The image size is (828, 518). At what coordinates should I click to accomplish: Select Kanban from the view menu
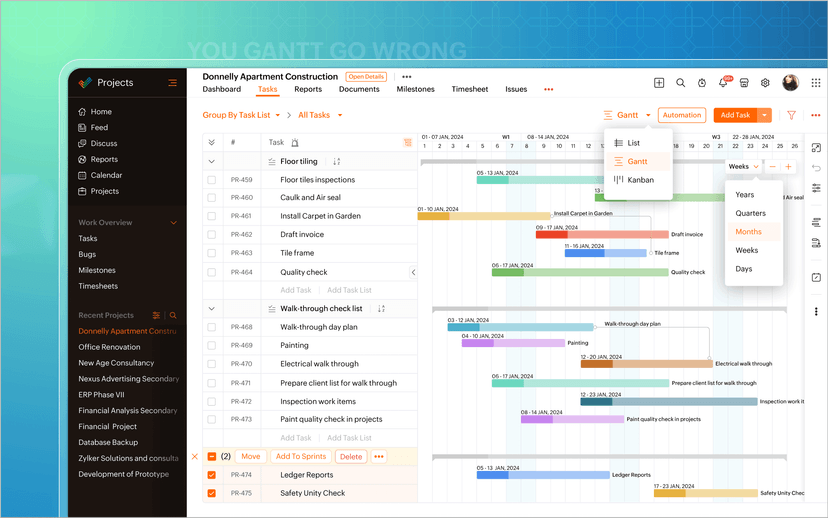[x=638, y=180]
